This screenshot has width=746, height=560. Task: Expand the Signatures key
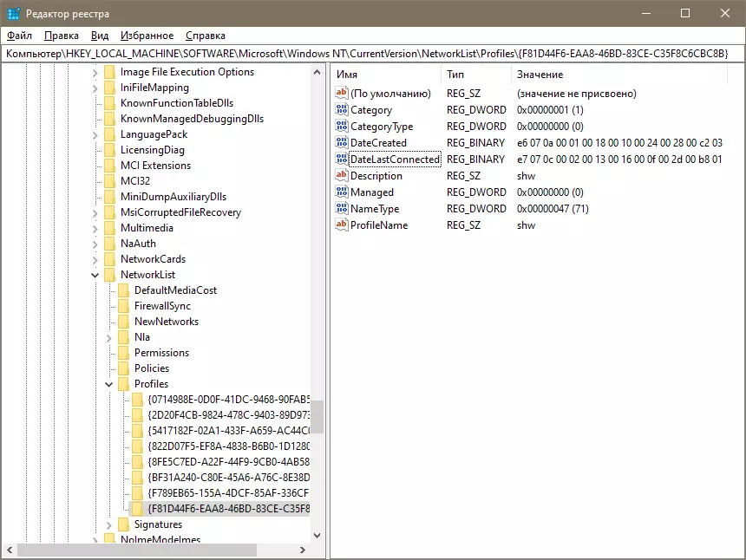point(108,524)
